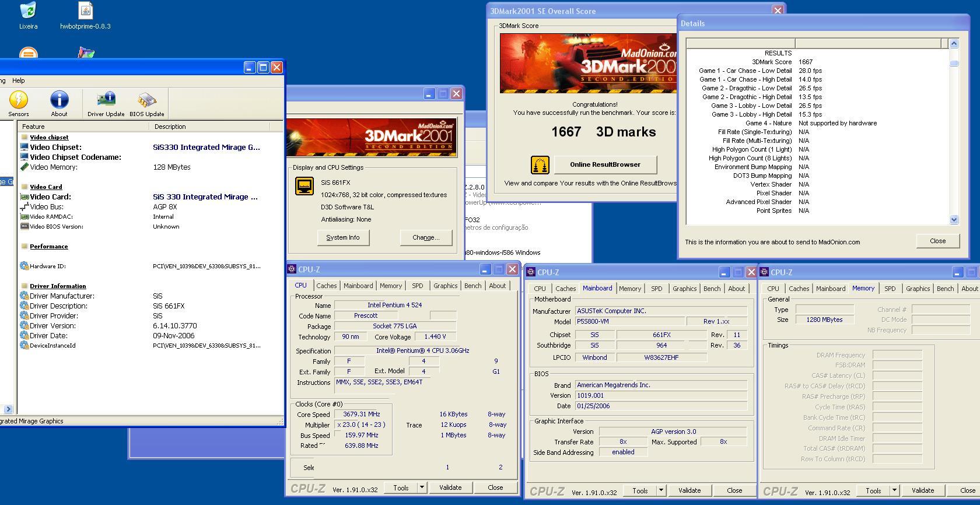The height and width of the screenshot is (505, 980).
Task: Click Video Memory value 128 MBytes
Action: (171, 167)
